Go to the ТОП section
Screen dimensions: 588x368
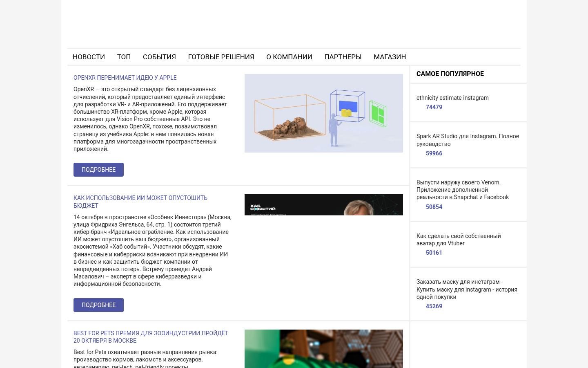coord(124,57)
